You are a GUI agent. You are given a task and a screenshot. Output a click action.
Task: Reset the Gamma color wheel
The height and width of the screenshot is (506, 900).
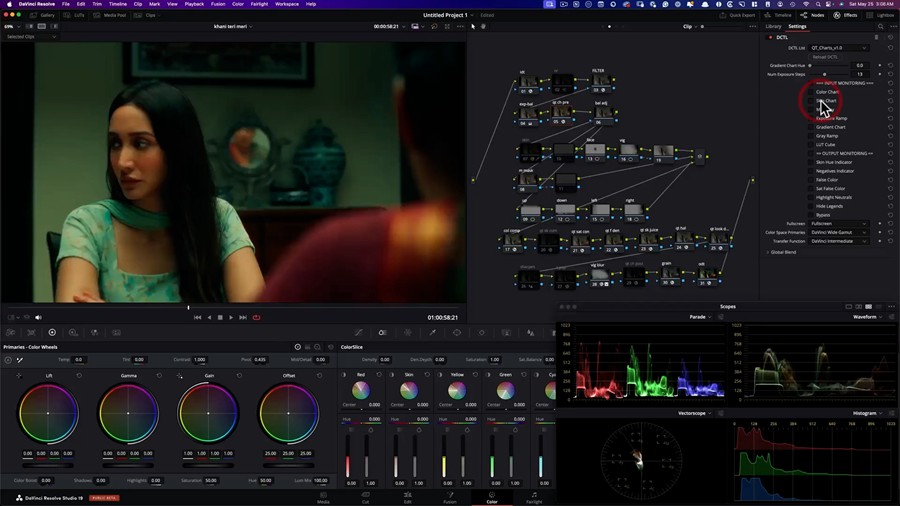[x=160, y=376]
